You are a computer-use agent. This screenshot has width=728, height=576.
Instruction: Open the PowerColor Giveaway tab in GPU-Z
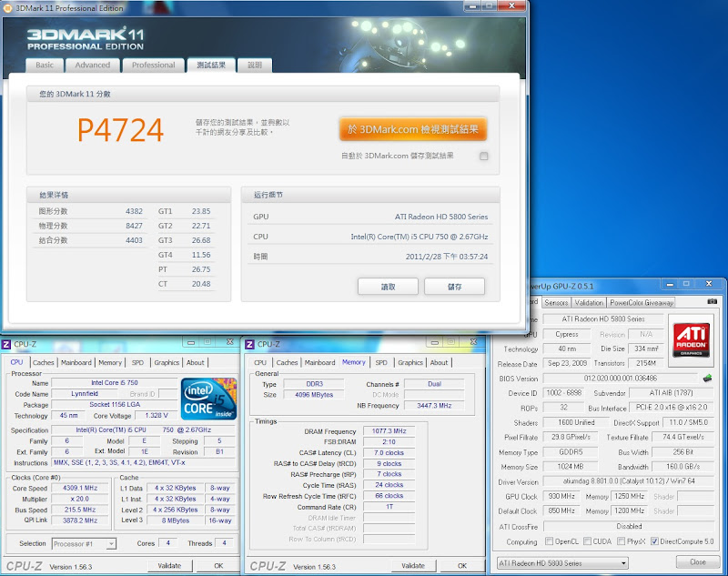point(642,303)
